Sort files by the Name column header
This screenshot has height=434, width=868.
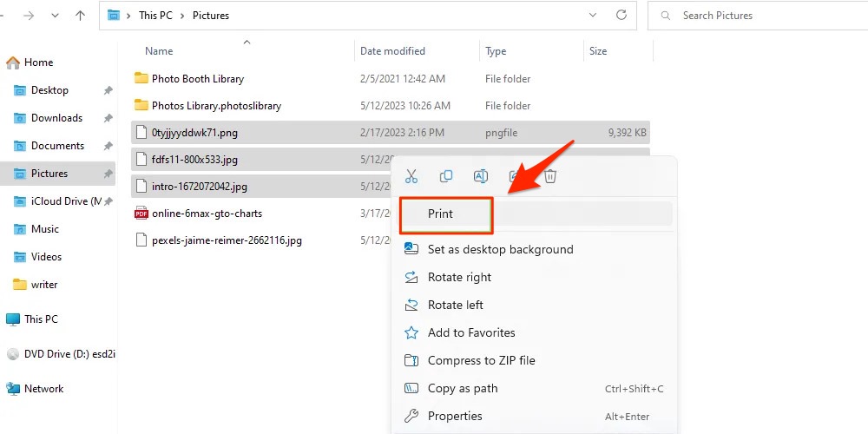pyautogui.click(x=159, y=51)
